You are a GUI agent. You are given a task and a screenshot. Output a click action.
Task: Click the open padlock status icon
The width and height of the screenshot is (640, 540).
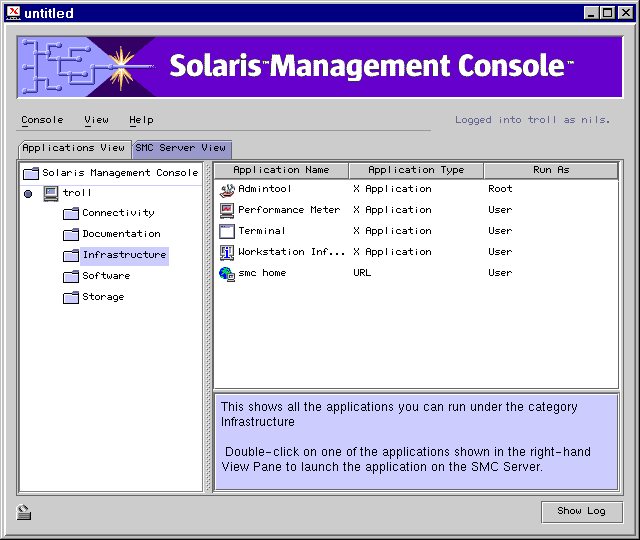(x=24, y=512)
